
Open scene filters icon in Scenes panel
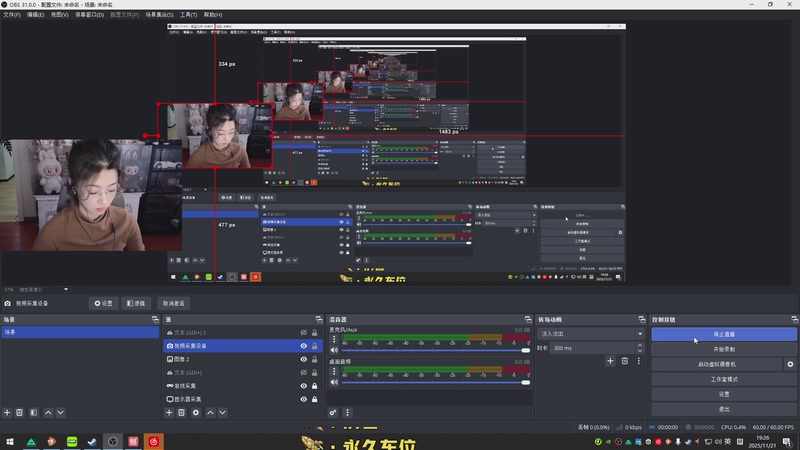pos(34,412)
